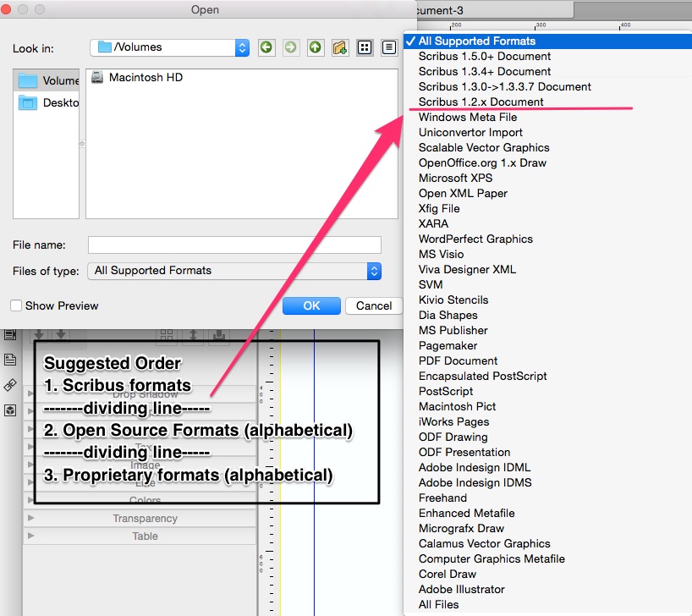The image size is (692, 616).
Task: Create a new folder via toolbar icon
Action: [x=340, y=47]
